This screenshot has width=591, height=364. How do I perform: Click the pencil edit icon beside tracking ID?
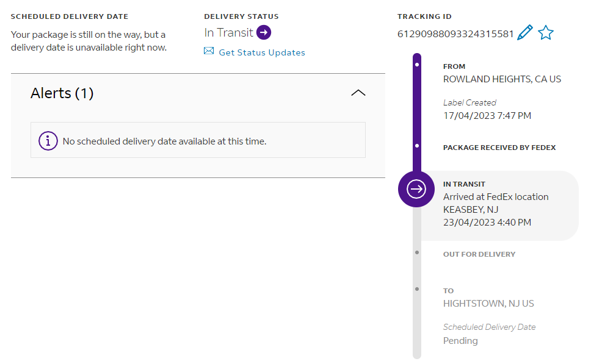click(x=524, y=33)
